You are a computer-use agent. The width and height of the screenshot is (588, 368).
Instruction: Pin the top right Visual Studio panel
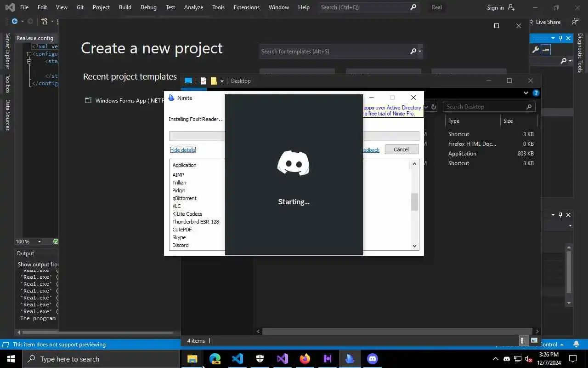point(560,38)
